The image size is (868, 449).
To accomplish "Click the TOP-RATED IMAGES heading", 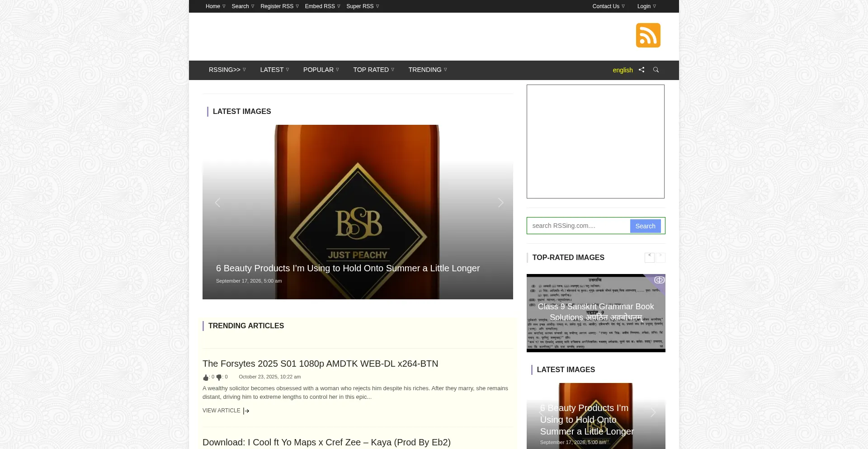I will point(568,257).
